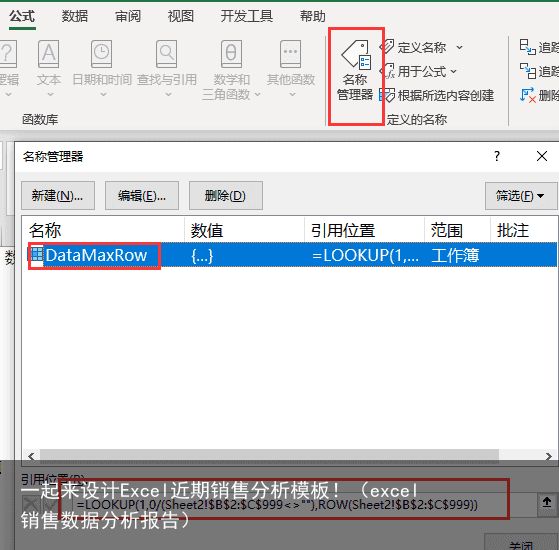Expand the 定义名称 dropdown arrow
Screen dimensions: 559x550
pos(460,47)
